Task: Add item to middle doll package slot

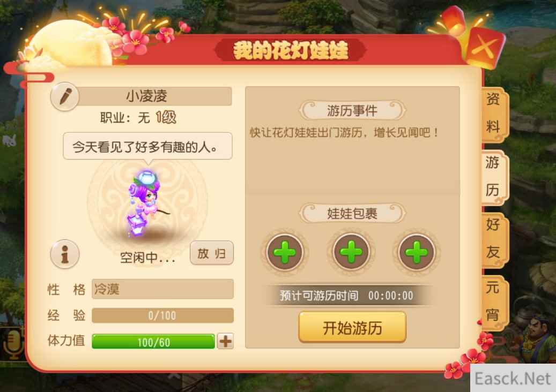Action: (351, 252)
